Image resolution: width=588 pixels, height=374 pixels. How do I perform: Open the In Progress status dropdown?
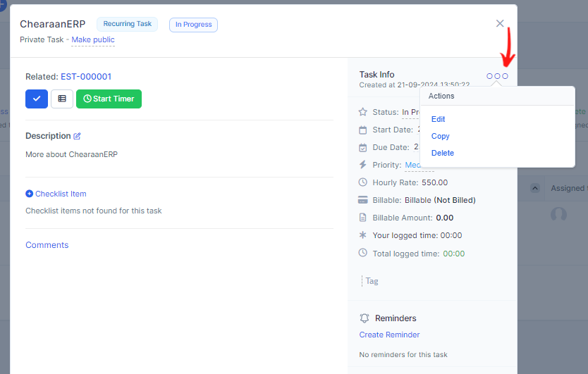pos(410,112)
